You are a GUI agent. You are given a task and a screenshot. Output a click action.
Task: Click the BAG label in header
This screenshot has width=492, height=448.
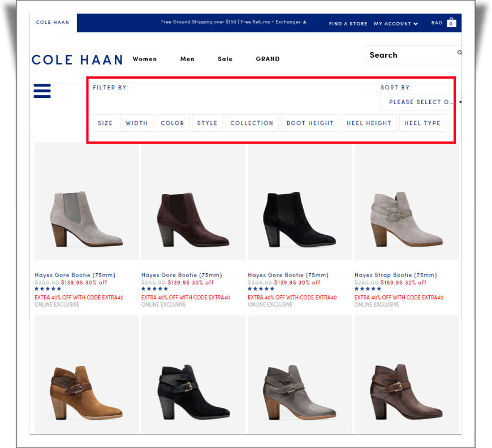point(437,23)
